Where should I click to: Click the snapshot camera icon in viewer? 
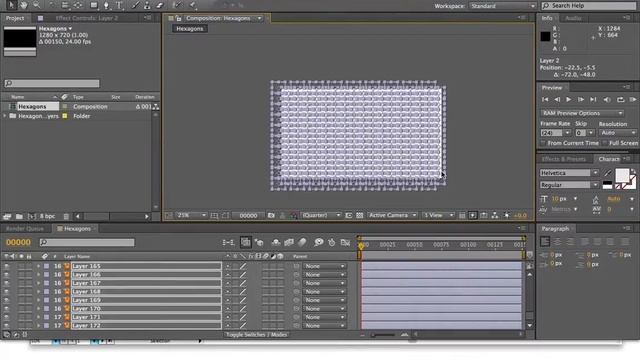tap(271, 215)
